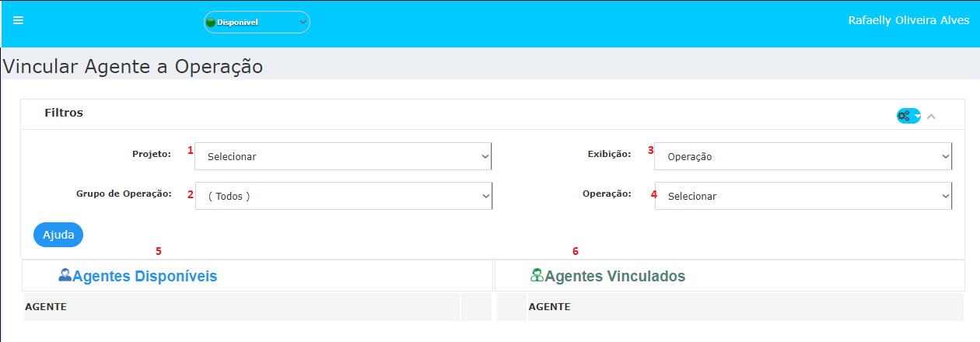Click the Rafaelly Oliveira Alves user name
Screen dimensions: 980x342
[x=908, y=21]
